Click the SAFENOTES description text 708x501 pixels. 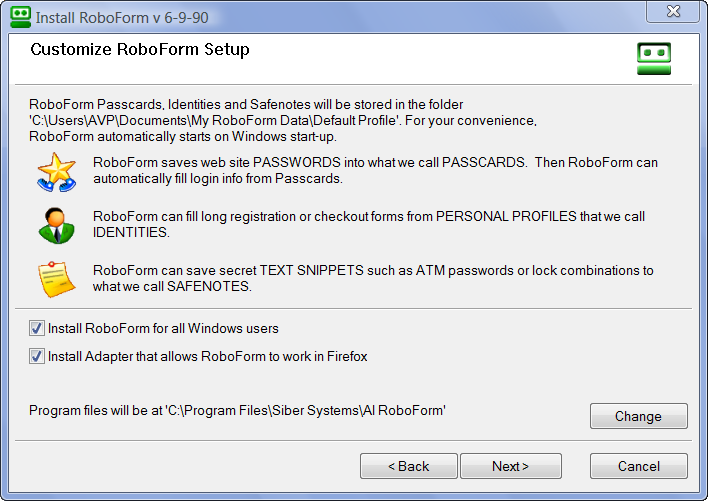(x=373, y=279)
